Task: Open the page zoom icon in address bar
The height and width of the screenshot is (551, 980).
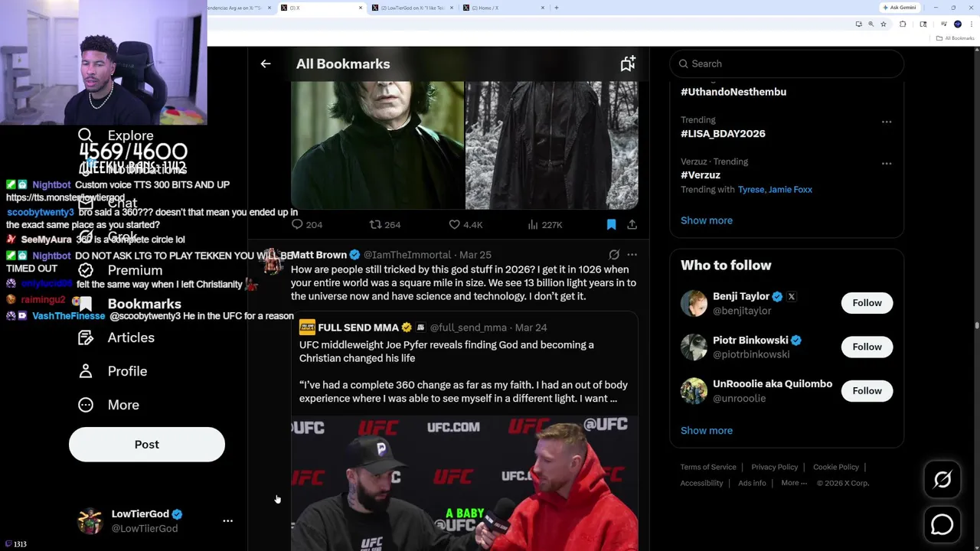Action: 871,24
